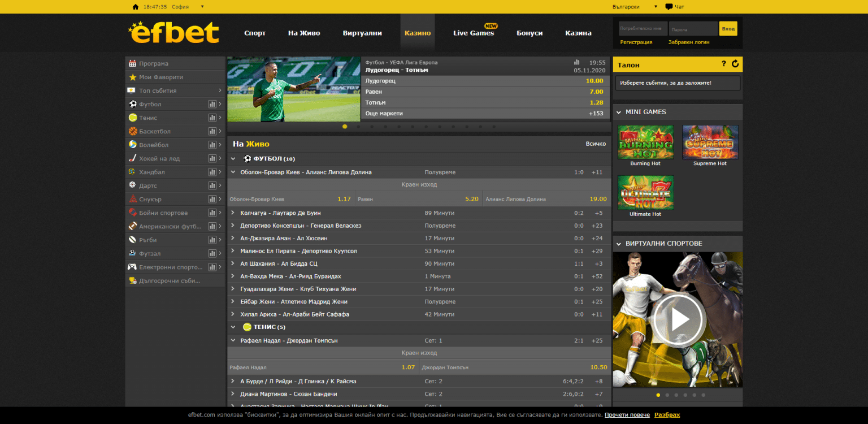Open the На Живо menu
This screenshot has height=424, width=868.
(x=304, y=33)
